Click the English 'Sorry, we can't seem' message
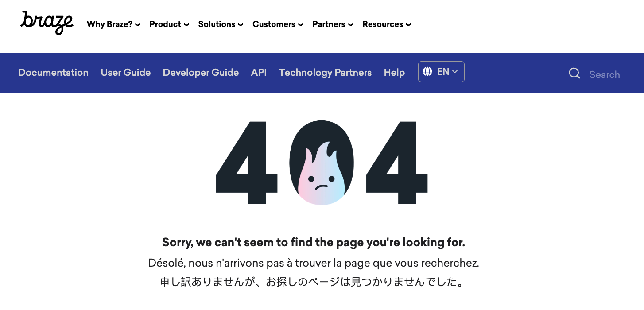Viewport: 644px width, 310px height. tap(314, 242)
